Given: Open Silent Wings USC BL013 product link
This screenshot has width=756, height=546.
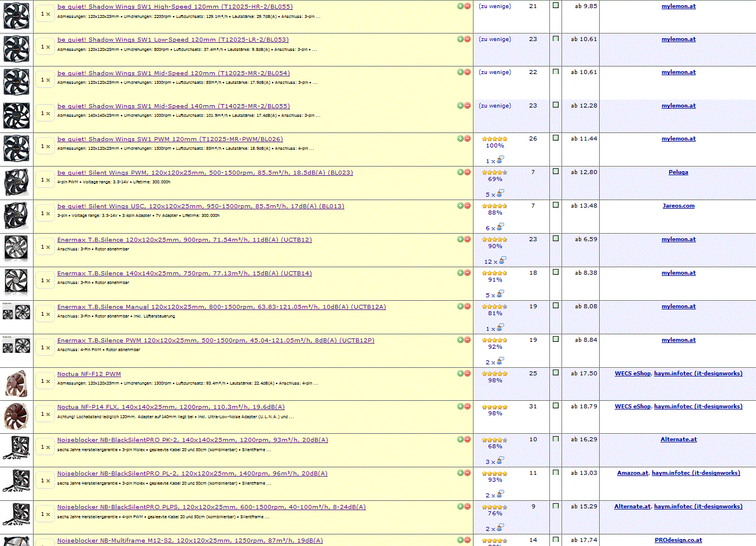Looking at the screenshot, I should coord(201,206).
